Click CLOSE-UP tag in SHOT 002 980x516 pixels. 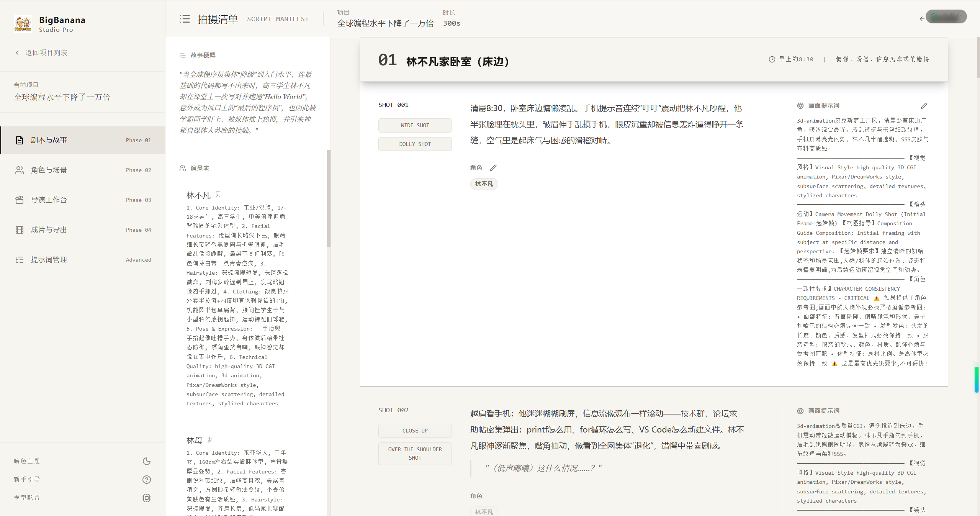coord(415,431)
